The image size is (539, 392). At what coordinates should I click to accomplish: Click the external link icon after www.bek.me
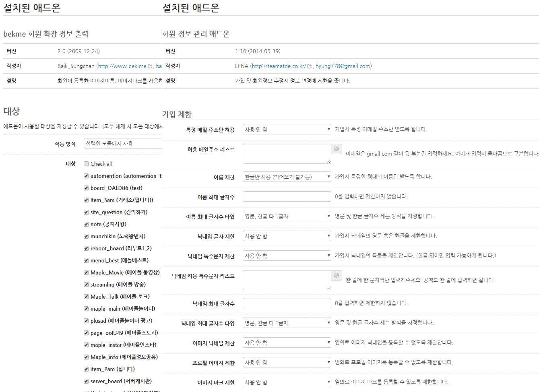(x=150, y=66)
